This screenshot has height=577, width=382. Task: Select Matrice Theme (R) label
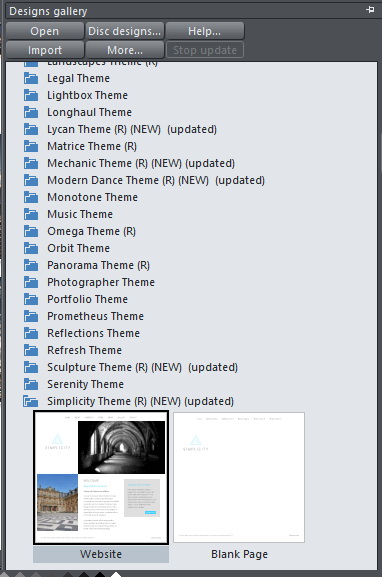click(92, 146)
